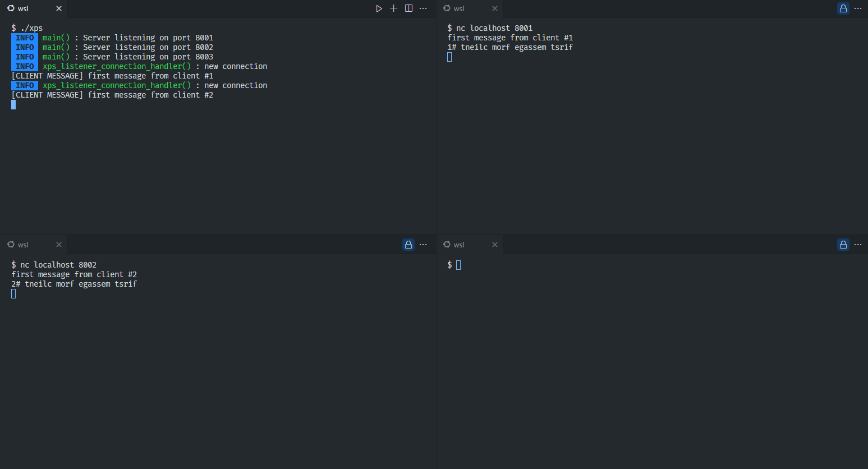The image size is (868, 469).
Task: Close the bottom-left wsl tab
Action: [x=59, y=245]
